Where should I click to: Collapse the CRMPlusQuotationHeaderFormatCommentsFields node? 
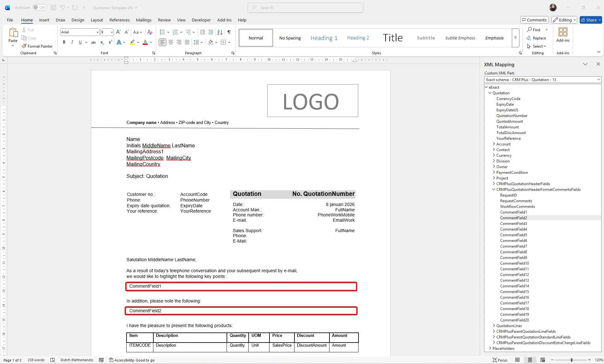point(494,190)
